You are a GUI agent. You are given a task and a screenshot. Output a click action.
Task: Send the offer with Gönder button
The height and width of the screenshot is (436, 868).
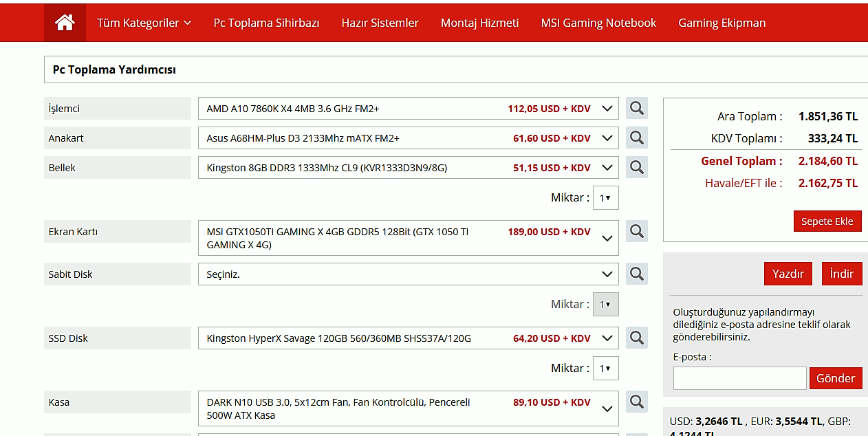click(836, 378)
